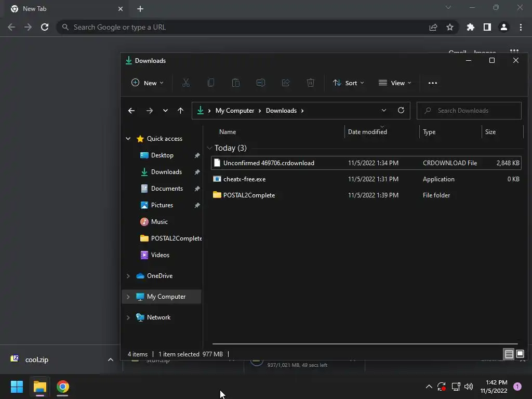532x399 pixels.
Task: Go back in File Explorer
Action: [131, 111]
